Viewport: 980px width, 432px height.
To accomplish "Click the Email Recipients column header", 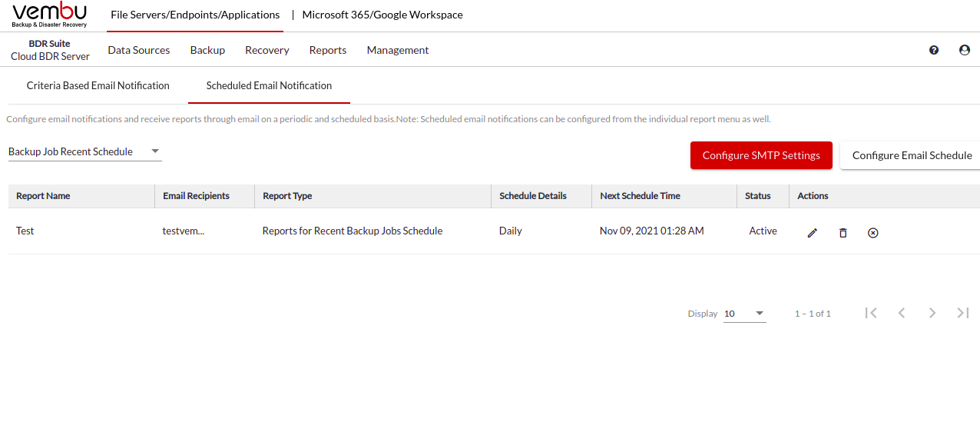I will pyautogui.click(x=196, y=196).
